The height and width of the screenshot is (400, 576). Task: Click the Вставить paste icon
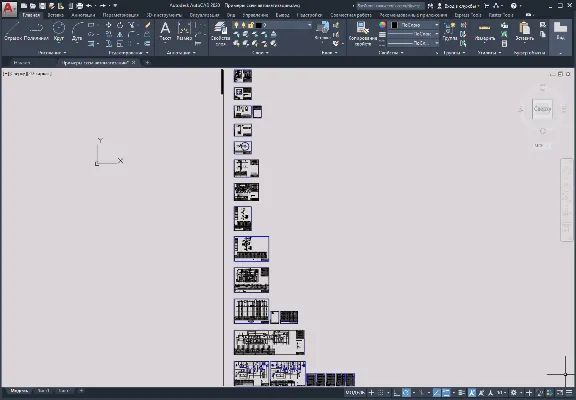[525, 31]
